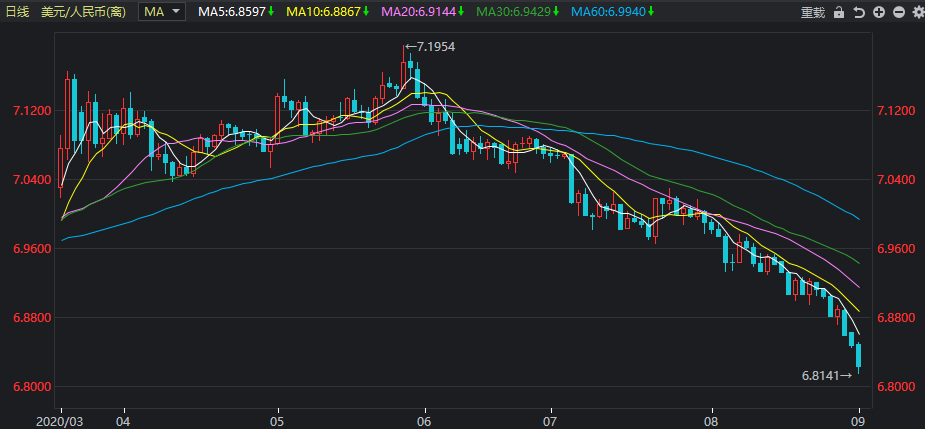Click right axis price 7.1200
The width and height of the screenshot is (925, 429).
pyautogui.click(x=897, y=110)
